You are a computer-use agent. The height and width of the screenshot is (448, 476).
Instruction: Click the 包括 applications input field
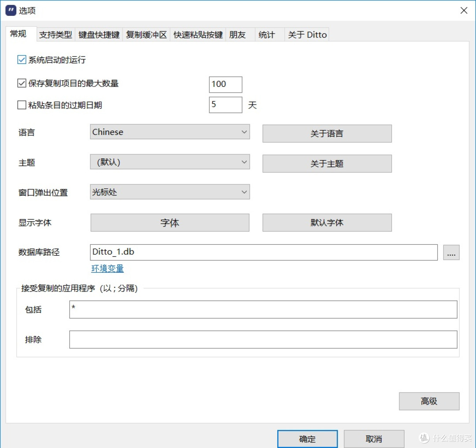263,310
